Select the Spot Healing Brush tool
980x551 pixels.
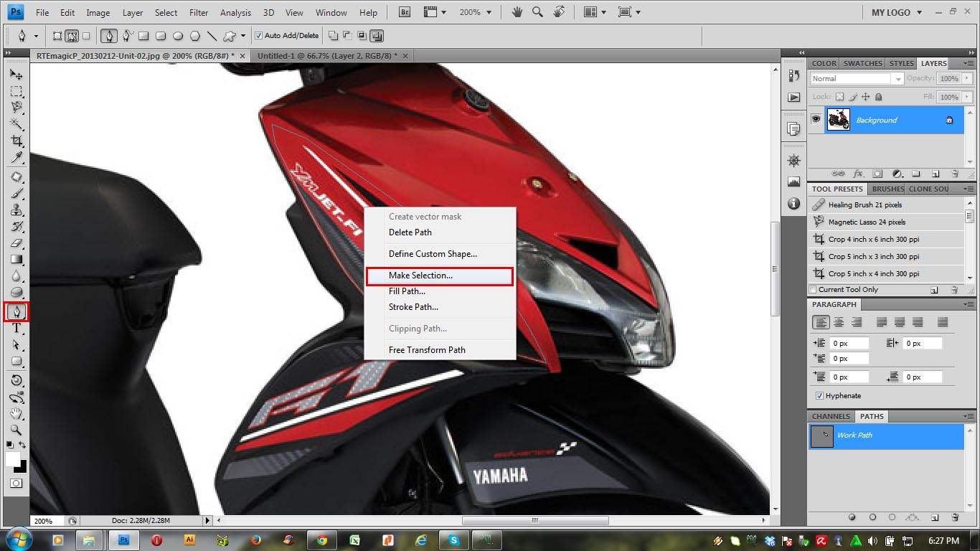click(16, 176)
